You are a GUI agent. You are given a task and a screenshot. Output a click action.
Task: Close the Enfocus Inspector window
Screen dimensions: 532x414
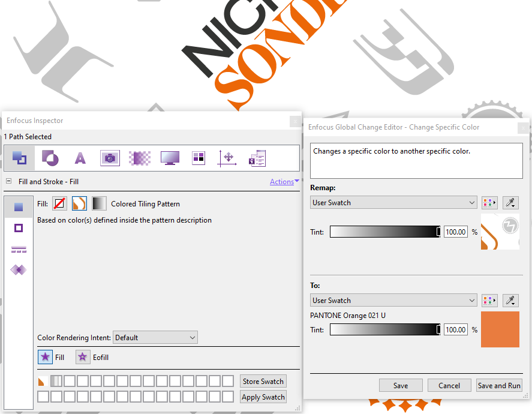point(295,121)
